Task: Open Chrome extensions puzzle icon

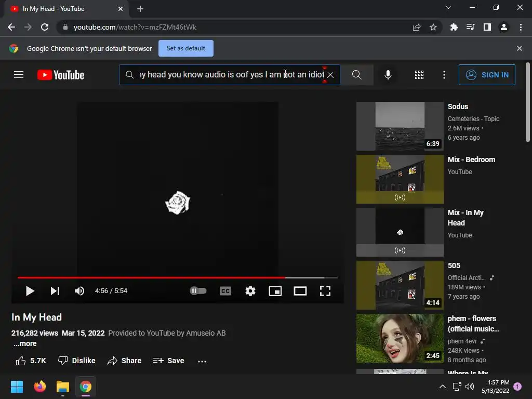Action: pos(454,27)
